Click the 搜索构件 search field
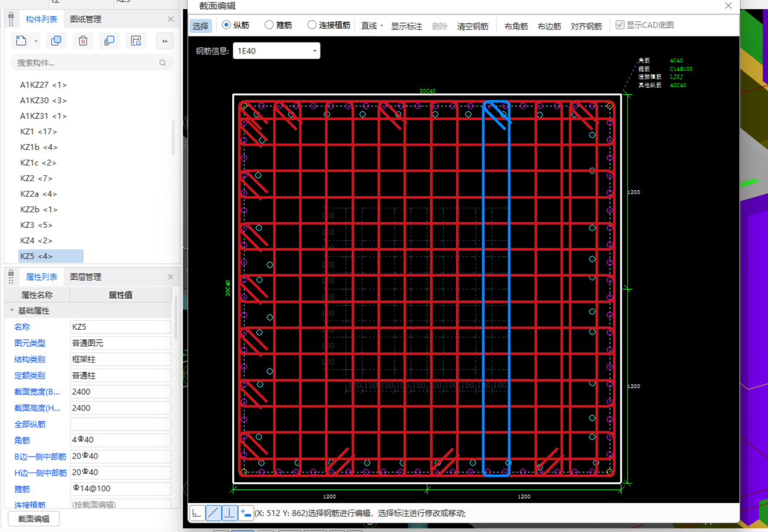This screenshot has width=768, height=532. point(91,63)
